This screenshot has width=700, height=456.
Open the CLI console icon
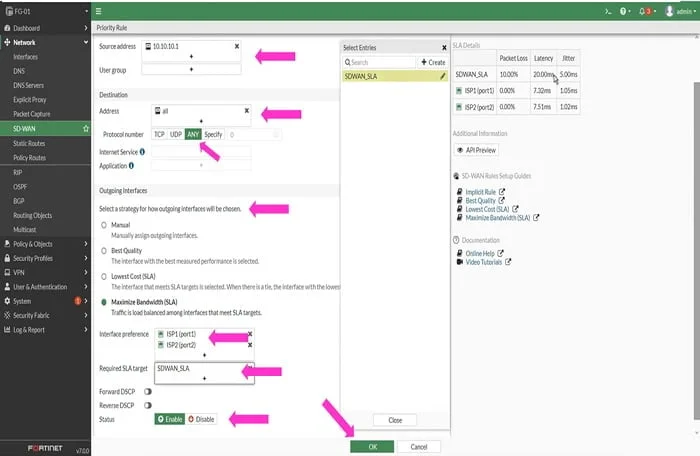(608, 12)
